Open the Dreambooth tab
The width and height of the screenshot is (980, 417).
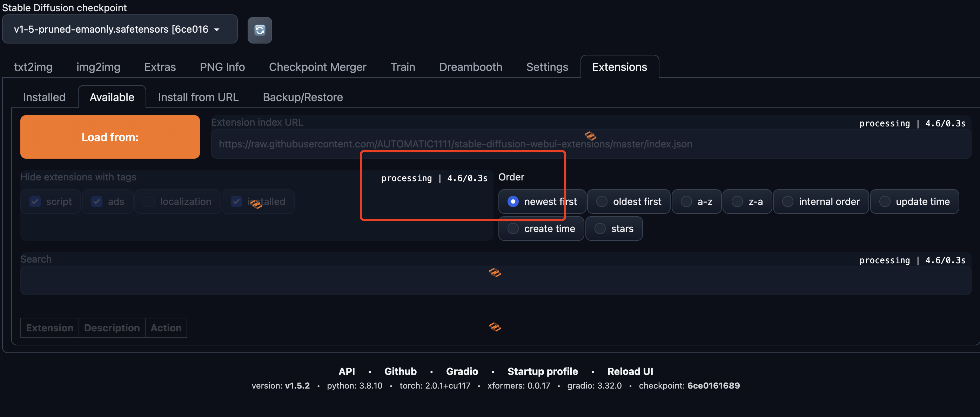pos(471,67)
